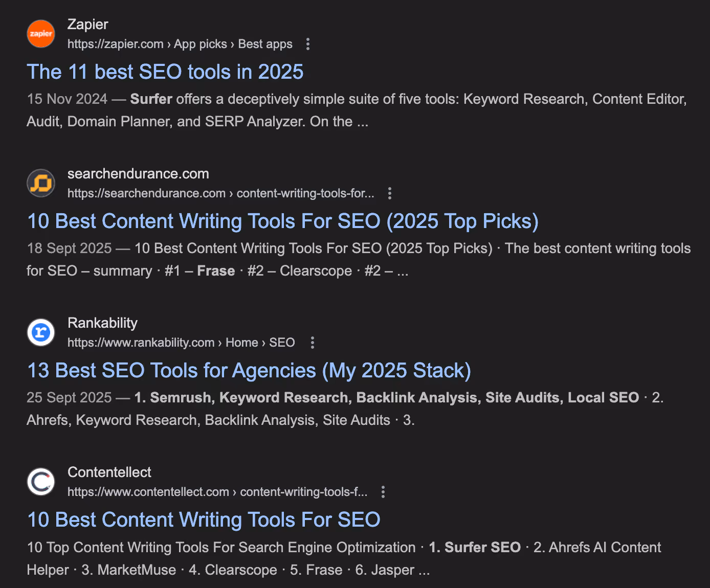710x588 pixels.
Task: Click the searchendurance.com favicon logo
Action: pyautogui.click(x=41, y=183)
